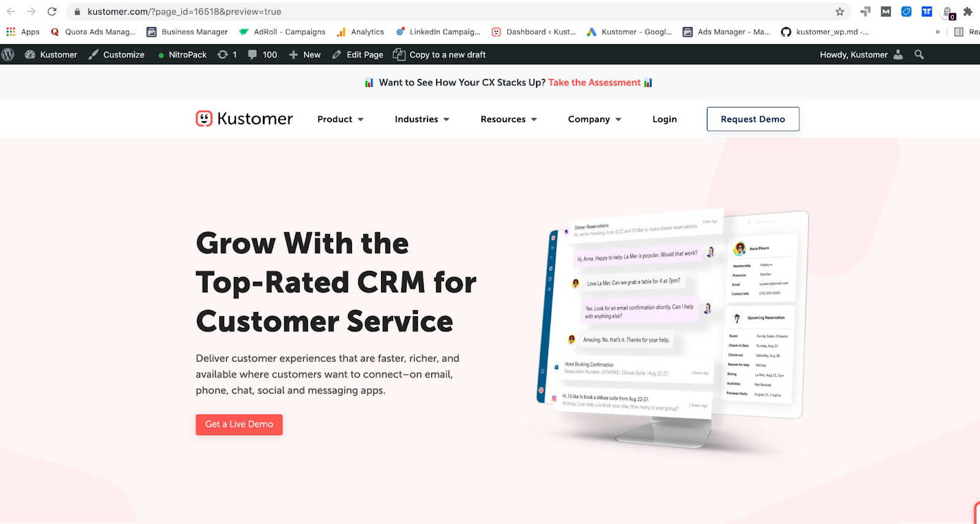Open the Ads Manager - Ma... bookmark
980x524 pixels.
click(x=726, y=32)
